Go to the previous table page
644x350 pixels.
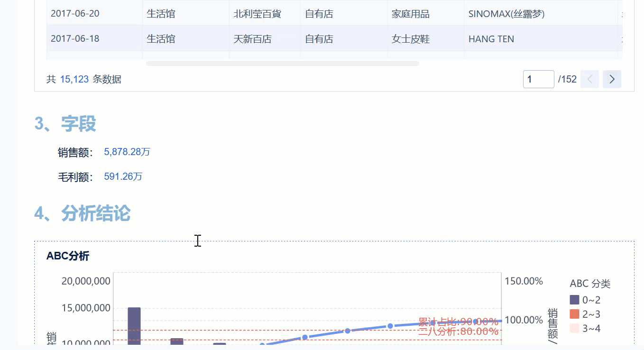(590, 79)
